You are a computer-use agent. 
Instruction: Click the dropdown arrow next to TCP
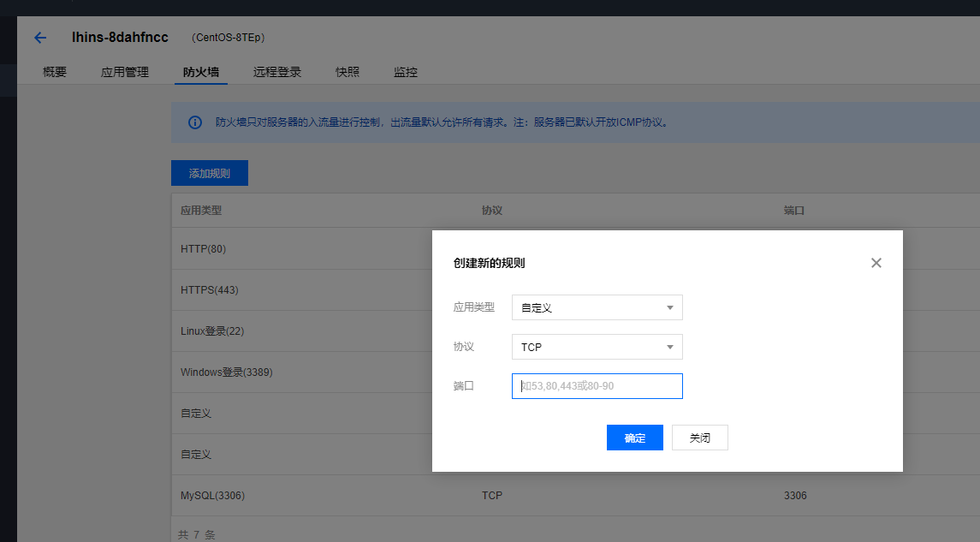click(x=670, y=347)
